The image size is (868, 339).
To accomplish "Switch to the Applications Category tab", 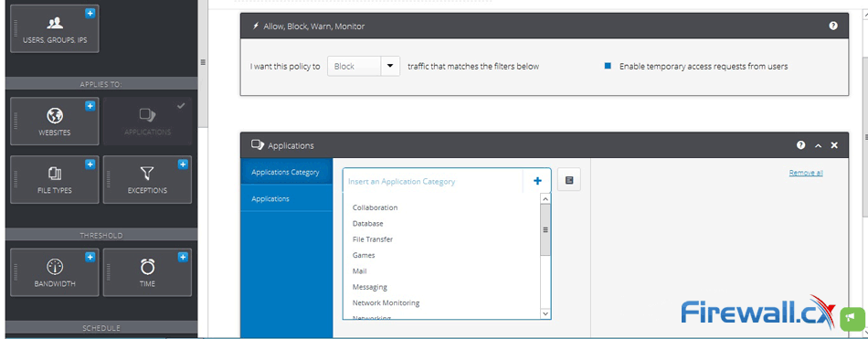I will 286,173.
